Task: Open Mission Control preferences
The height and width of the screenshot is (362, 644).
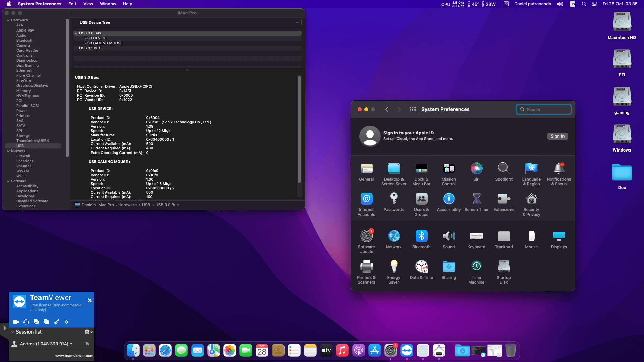Action: pyautogui.click(x=449, y=174)
